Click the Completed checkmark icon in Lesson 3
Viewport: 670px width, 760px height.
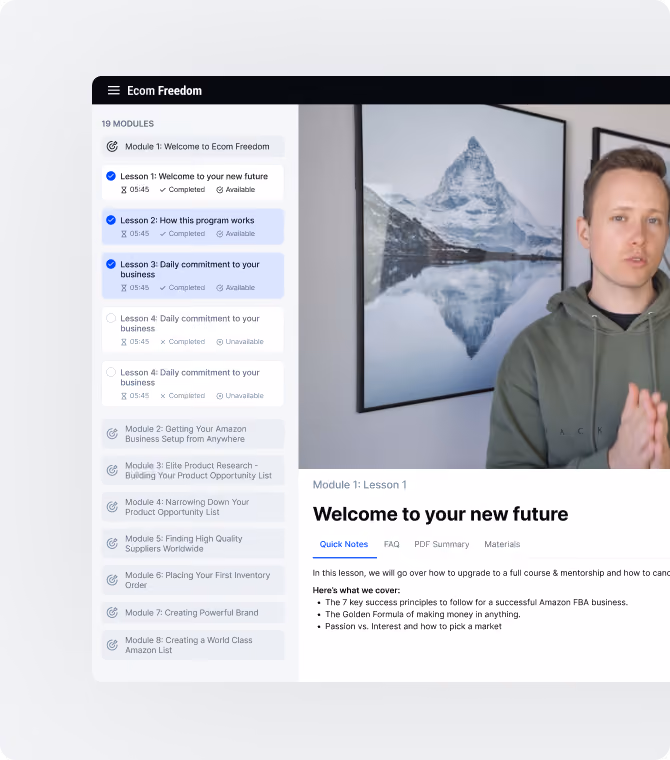pos(162,288)
